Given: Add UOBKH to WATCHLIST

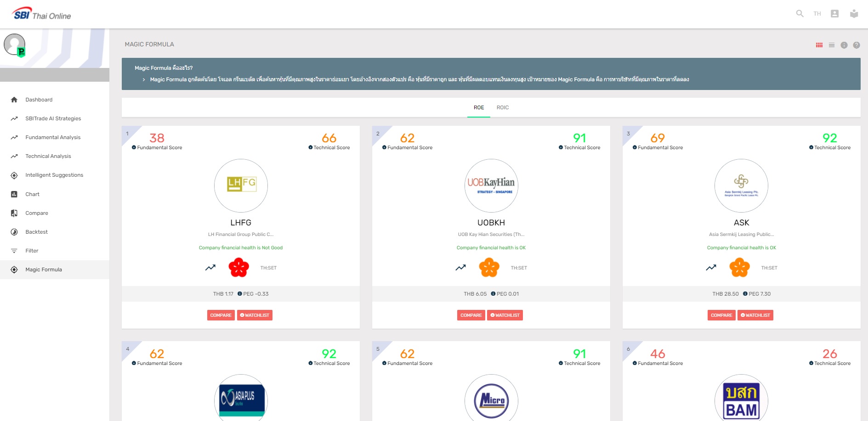Looking at the screenshot, I should 505,315.
